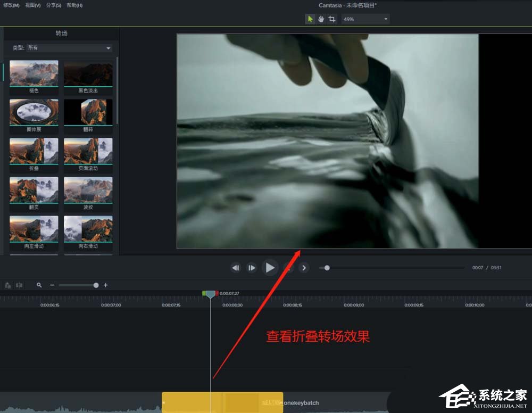Screen dimensions: 532x413
Task: Select the Crop tool in the canvas toolbar
Action: pyautogui.click(x=331, y=19)
